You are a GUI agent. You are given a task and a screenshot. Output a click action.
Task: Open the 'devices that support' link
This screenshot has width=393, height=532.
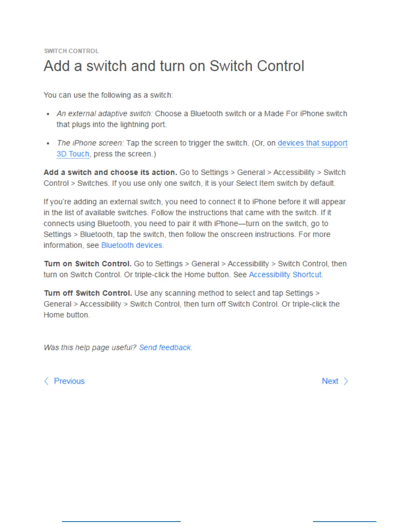[x=313, y=143]
